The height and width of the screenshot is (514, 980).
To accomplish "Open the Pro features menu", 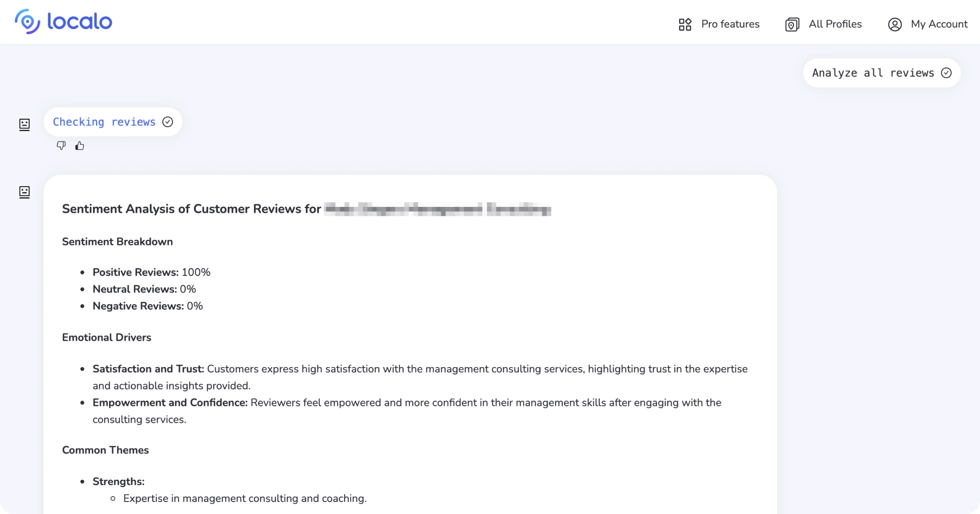I will click(730, 24).
